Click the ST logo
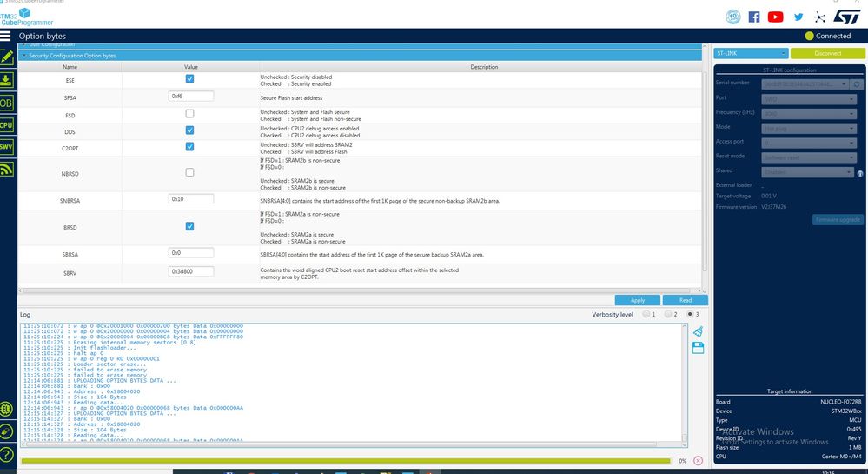Viewport: 868px width, 474px height. point(846,17)
